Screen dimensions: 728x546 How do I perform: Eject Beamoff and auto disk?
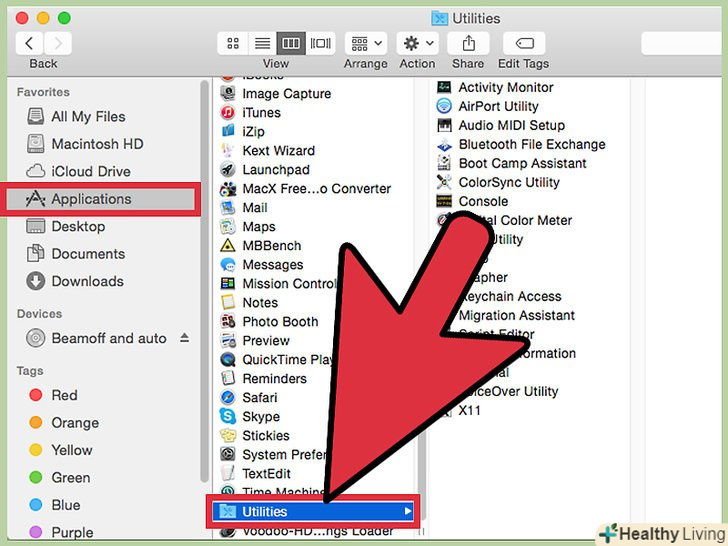184,338
